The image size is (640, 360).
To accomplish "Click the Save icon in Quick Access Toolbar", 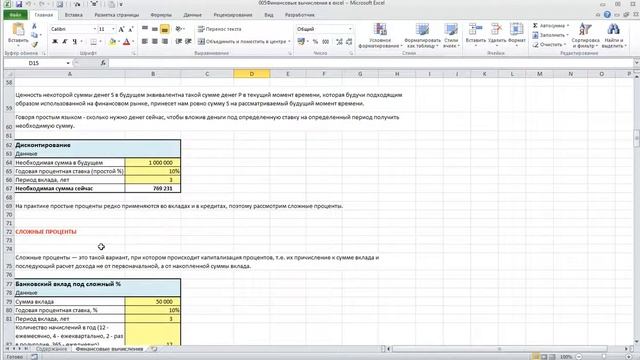I will coord(19,4).
